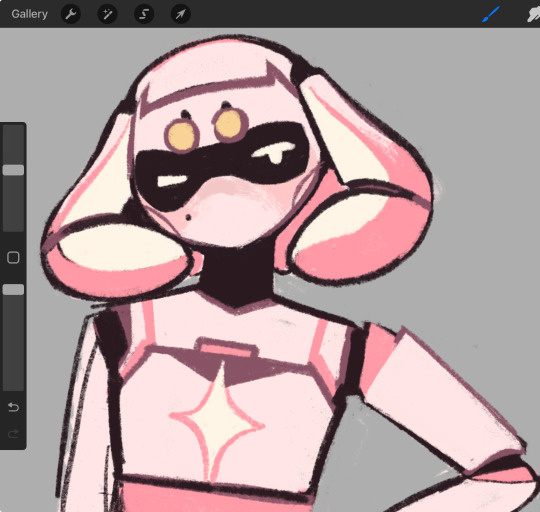Open the Actions wrench menu
Screen dimensions: 540x512
coord(71,14)
